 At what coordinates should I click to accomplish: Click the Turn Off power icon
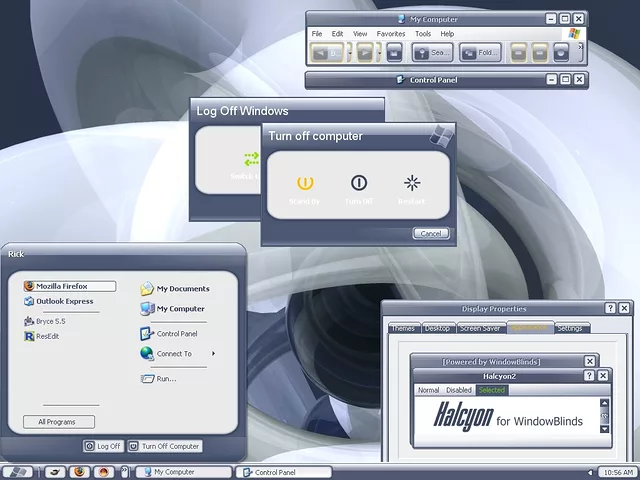[358, 183]
